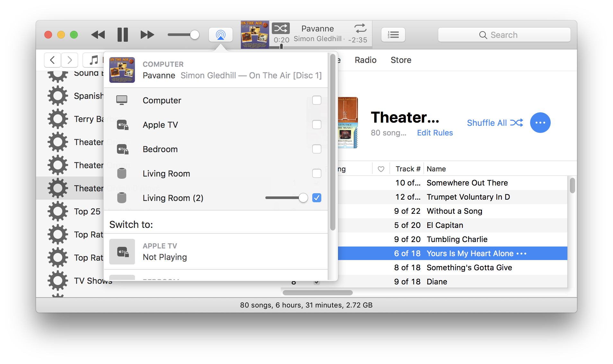Check the Bedroom speaker checkbox
Image resolution: width=613 pixels, height=364 pixels.
(x=317, y=149)
